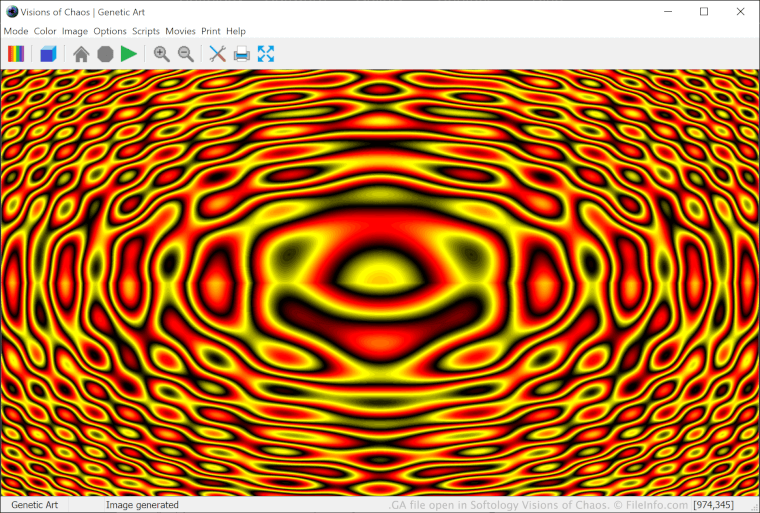Stop rendering with the gray octagon button

pyautogui.click(x=105, y=54)
